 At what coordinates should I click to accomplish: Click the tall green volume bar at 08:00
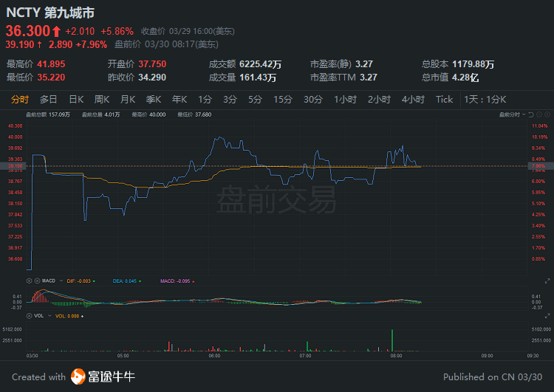click(x=392, y=340)
